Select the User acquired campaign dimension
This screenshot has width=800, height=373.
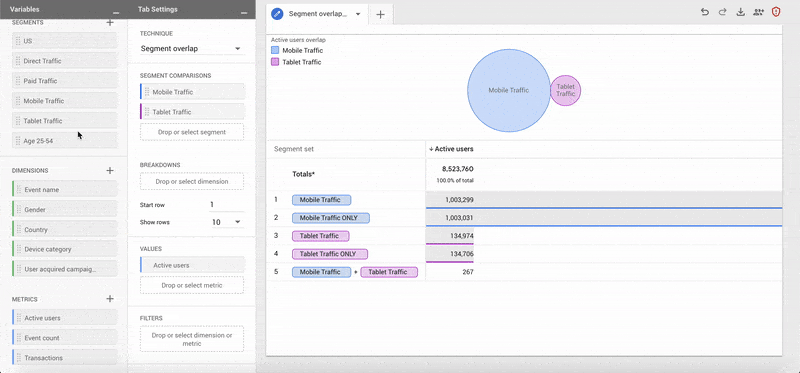click(x=65, y=269)
